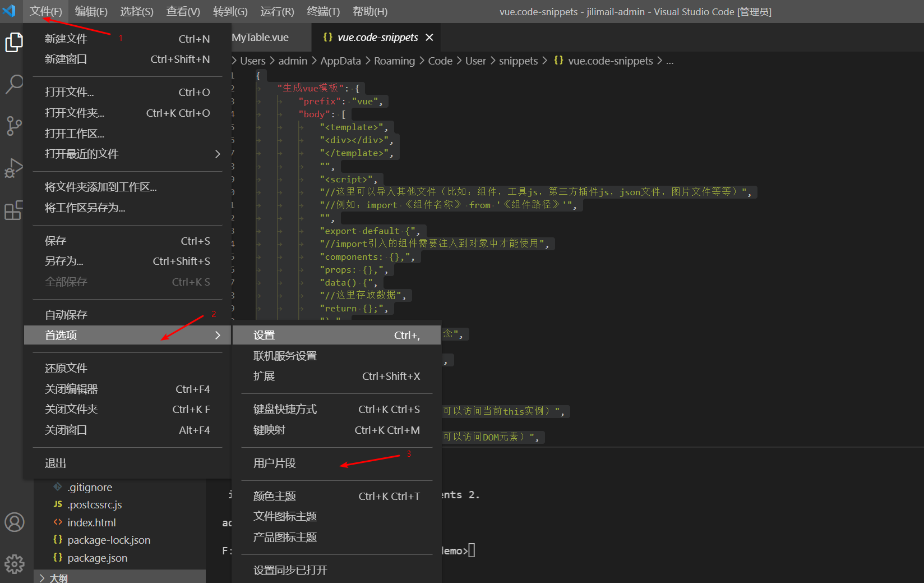The width and height of the screenshot is (924, 583).
Task: Toggle 自动保存 option
Action: pyautogui.click(x=128, y=315)
